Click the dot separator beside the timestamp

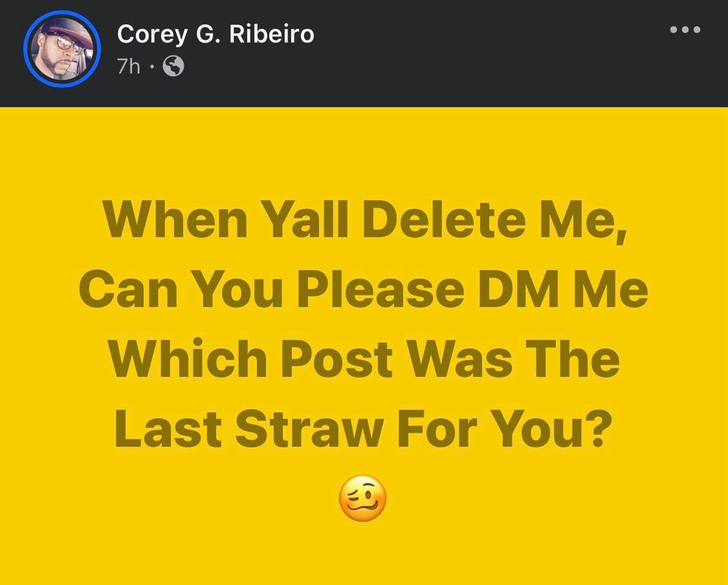(x=151, y=67)
